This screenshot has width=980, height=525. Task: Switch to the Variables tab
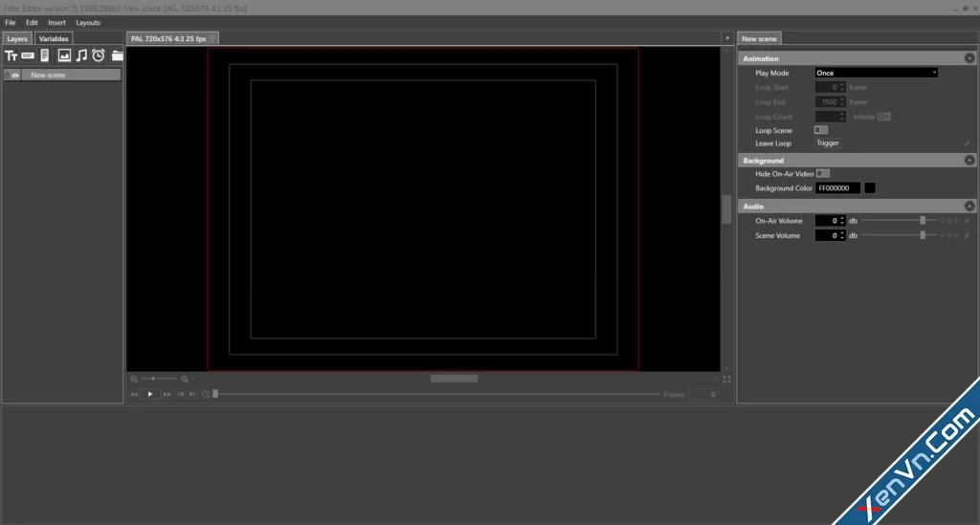pyautogui.click(x=54, y=38)
